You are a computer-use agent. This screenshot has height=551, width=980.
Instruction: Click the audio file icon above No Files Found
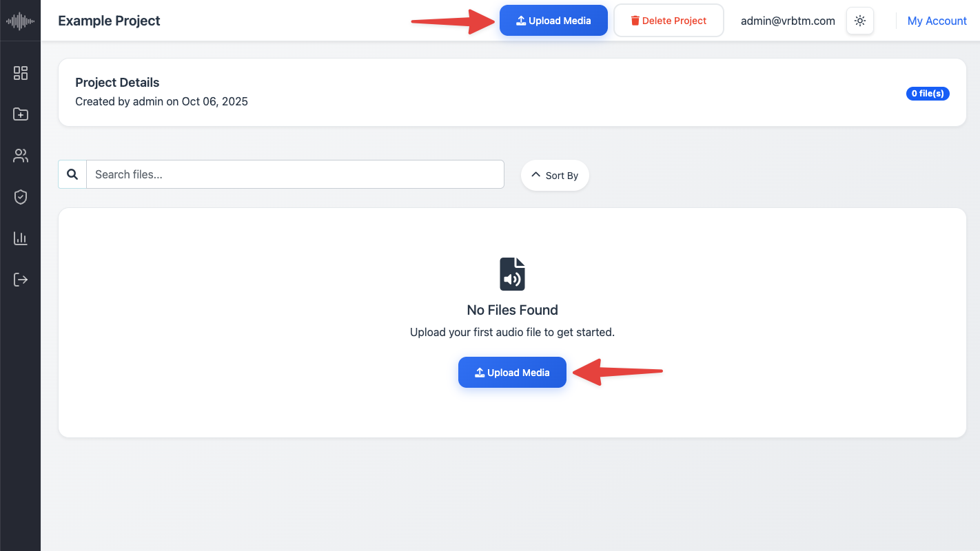pos(512,273)
